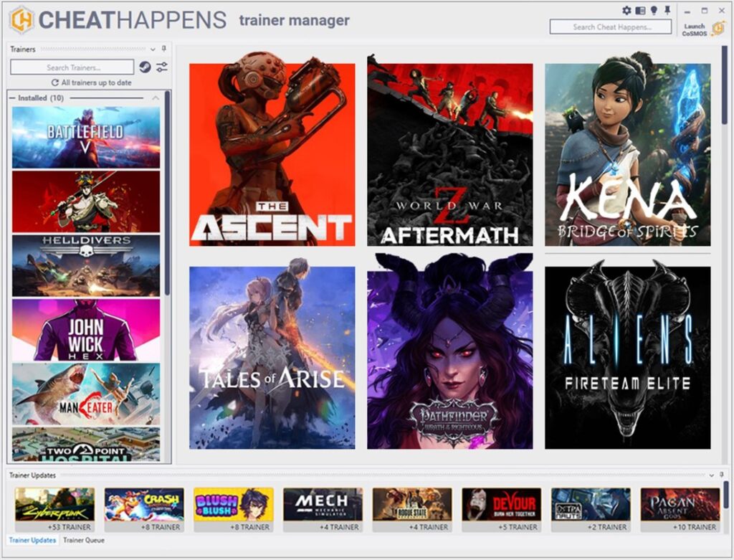Pin the Trainers panel
The image size is (734, 560).
coord(163,49)
